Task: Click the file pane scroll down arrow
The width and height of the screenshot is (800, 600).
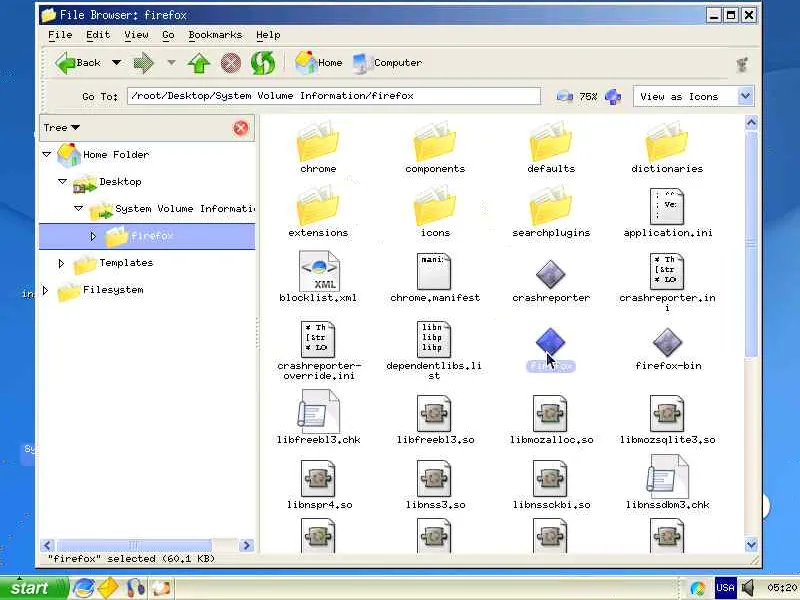Action: [x=751, y=544]
